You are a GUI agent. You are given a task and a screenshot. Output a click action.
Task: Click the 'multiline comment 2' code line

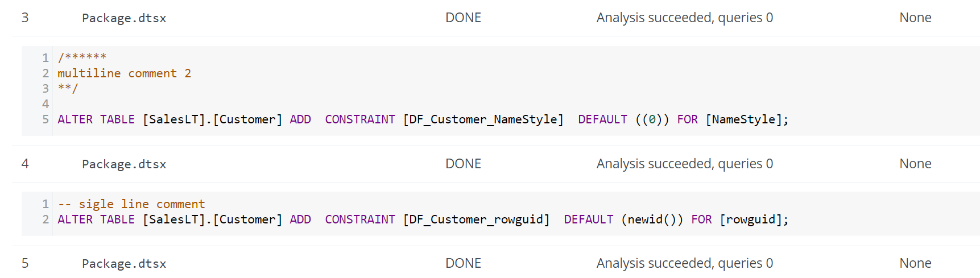click(124, 73)
